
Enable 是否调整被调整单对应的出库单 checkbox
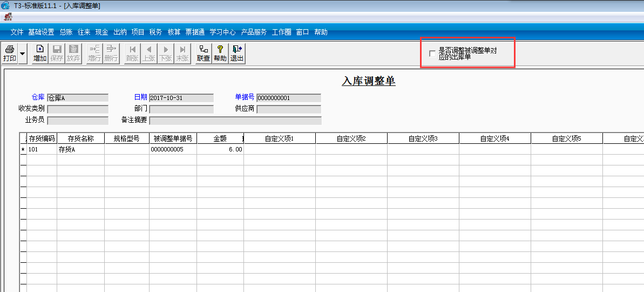(432, 54)
